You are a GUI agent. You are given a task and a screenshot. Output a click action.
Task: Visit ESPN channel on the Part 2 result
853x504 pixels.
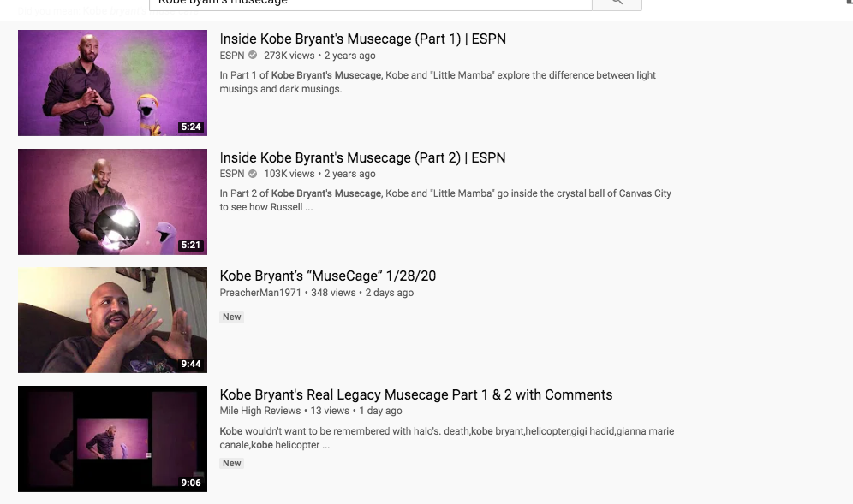(232, 174)
